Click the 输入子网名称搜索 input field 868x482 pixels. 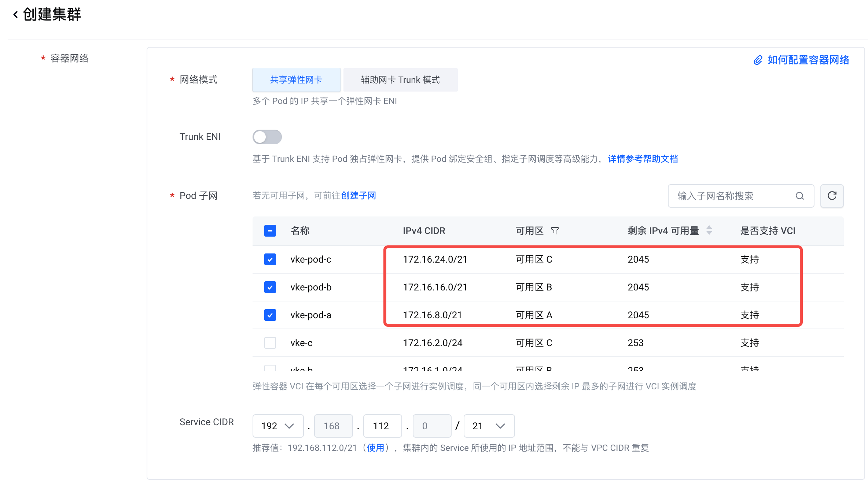click(729, 196)
